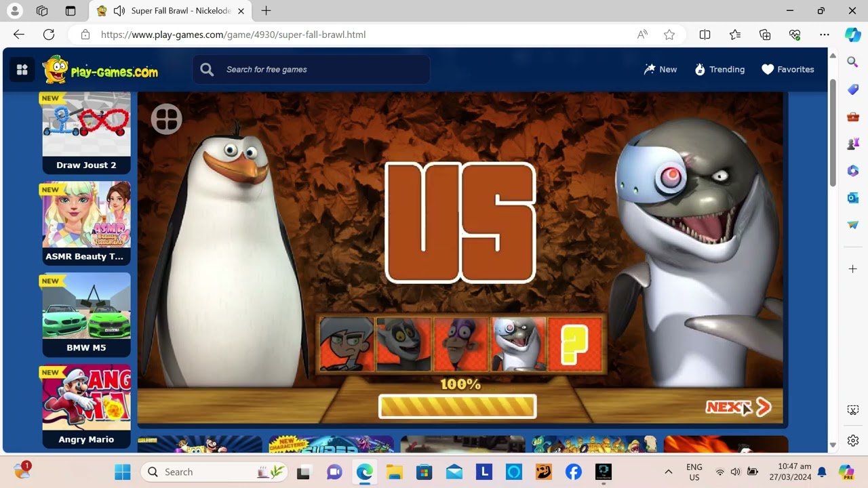The width and height of the screenshot is (868, 488).
Task: Open Settings and more ellipsis menu
Action: point(825,35)
